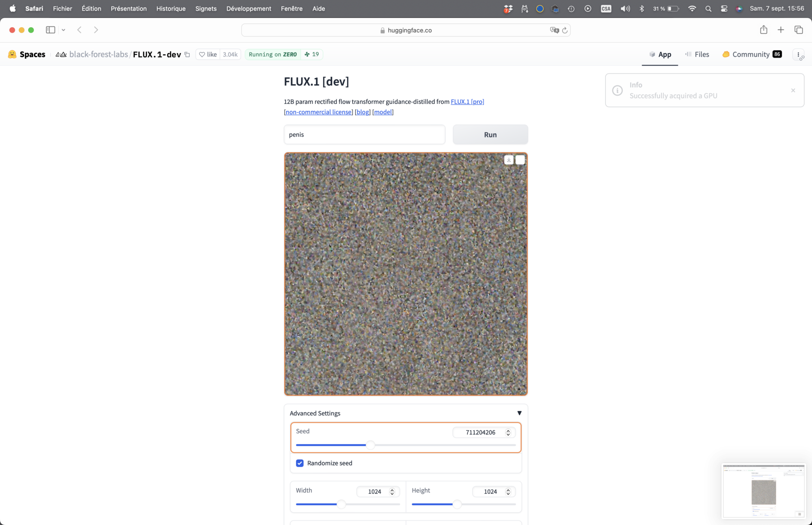Open the non-commercial license link
The height and width of the screenshot is (525, 812).
pyautogui.click(x=319, y=112)
